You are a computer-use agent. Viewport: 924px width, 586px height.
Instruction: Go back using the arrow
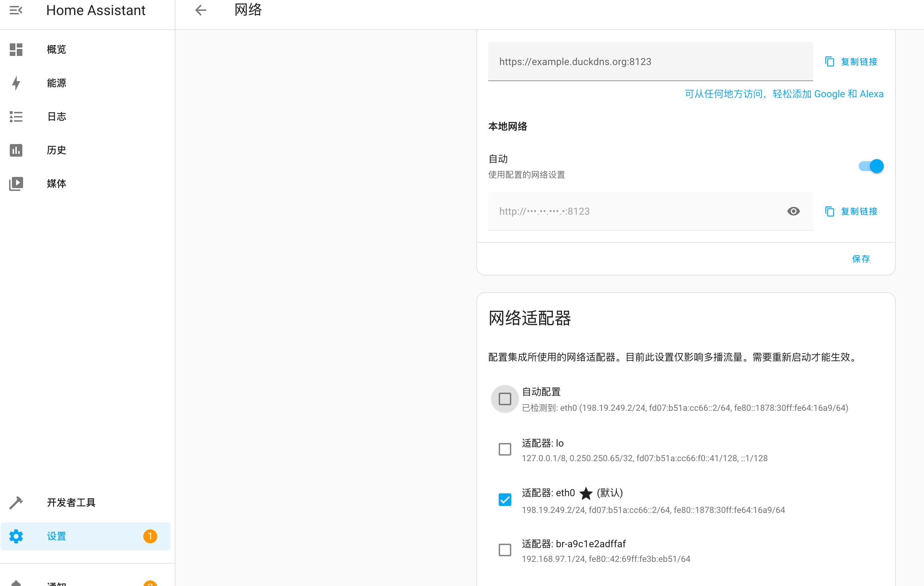pos(200,10)
